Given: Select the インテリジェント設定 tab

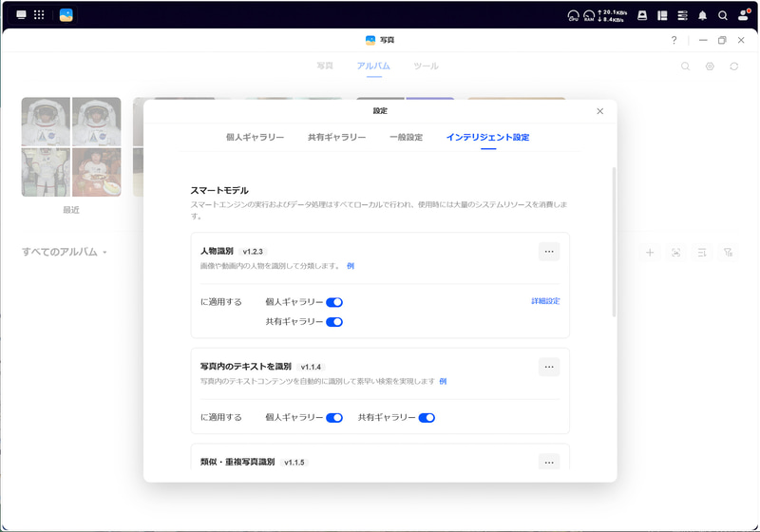Looking at the screenshot, I should click(488, 137).
